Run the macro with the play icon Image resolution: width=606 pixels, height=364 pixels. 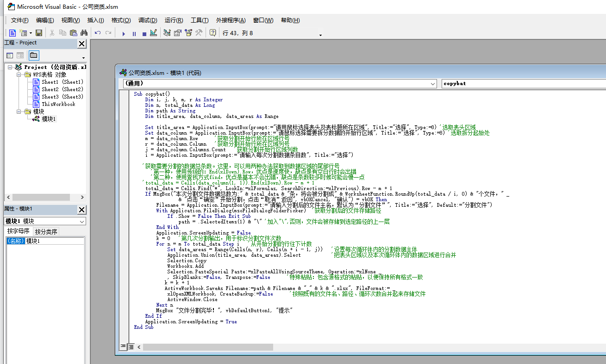(x=124, y=33)
